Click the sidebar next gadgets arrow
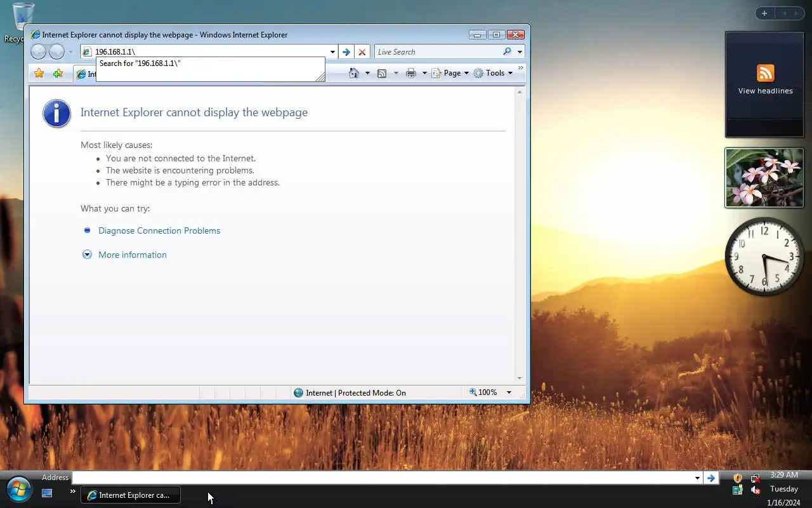The width and height of the screenshot is (812, 508). [x=797, y=13]
